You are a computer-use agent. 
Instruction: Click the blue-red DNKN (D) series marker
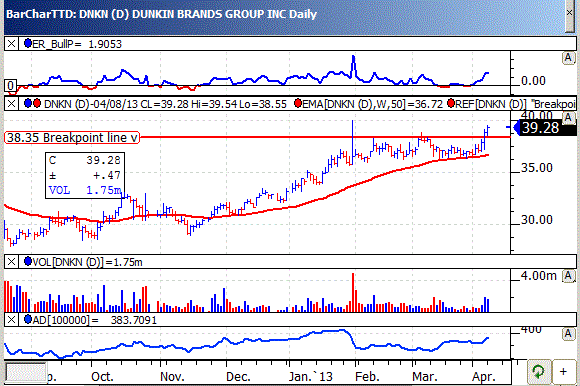click(32, 103)
